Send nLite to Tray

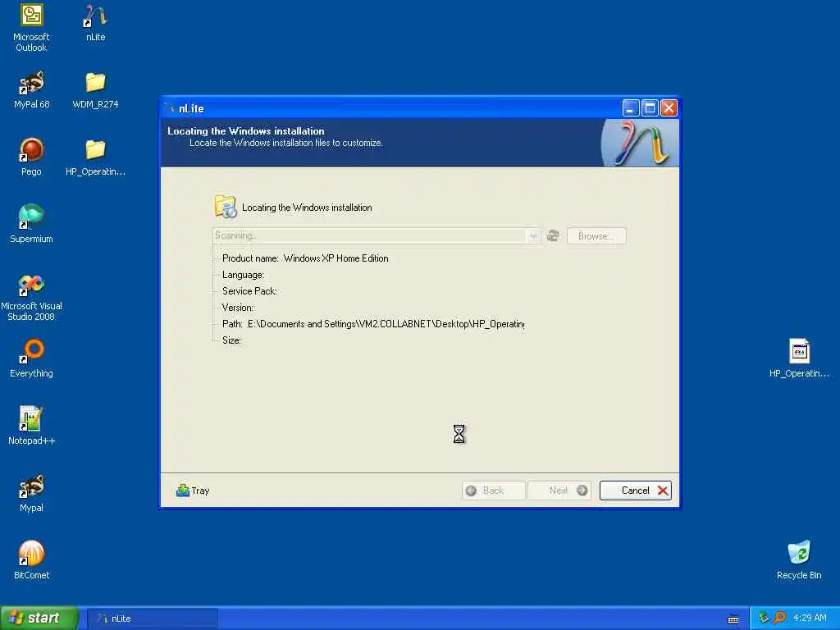(193, 491)
